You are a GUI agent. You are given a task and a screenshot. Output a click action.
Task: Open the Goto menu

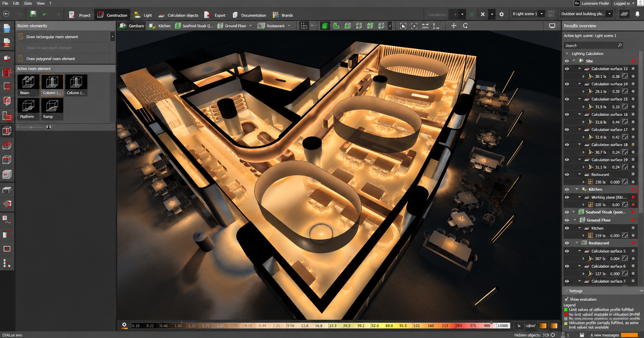click(28, 3)
